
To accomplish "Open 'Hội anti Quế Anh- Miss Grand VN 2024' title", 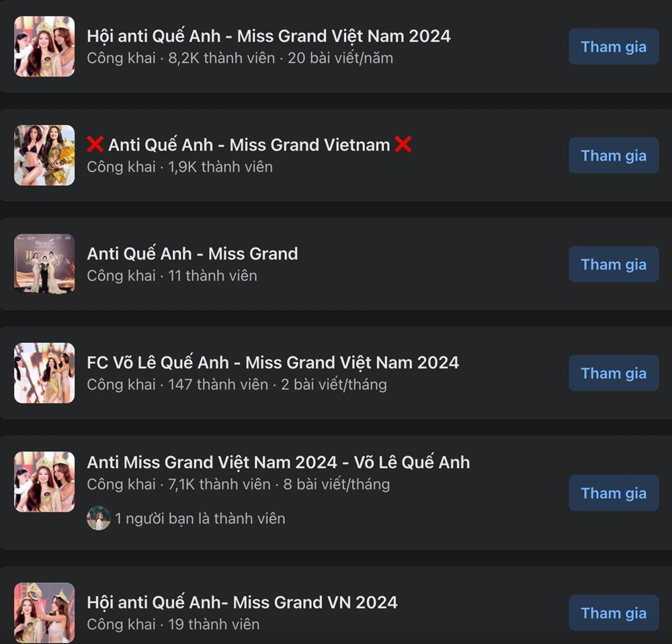I will click(x=242, y=602).
